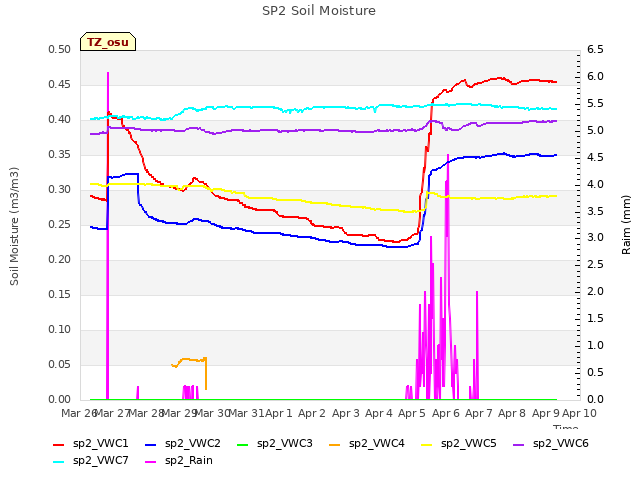640x480 pixels.
Task: Click the green sp2_VWC3 legend swatch
Action: tap(243, 445)
